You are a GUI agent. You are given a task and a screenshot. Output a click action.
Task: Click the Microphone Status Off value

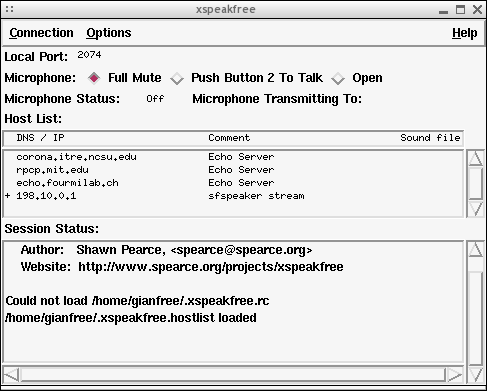[x=155, y=99]
